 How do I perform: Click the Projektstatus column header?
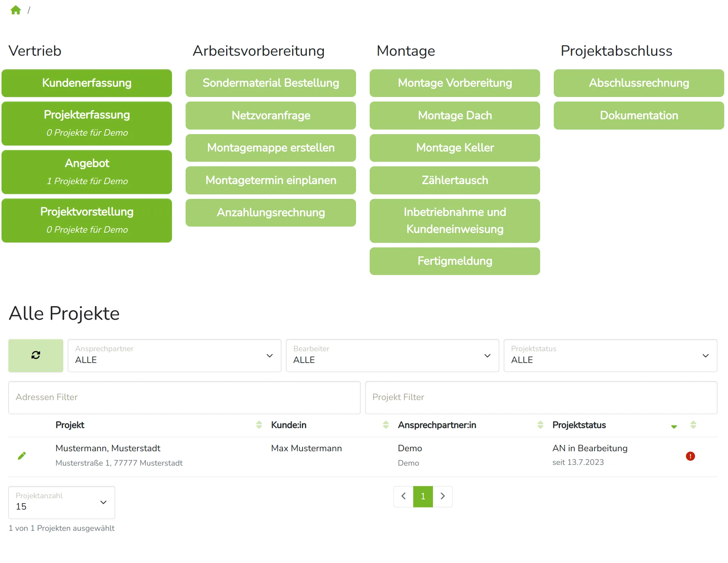[579, 425]
